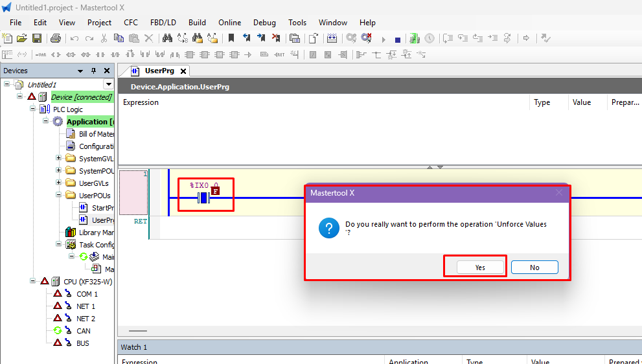
Task: Click the Toggle Bookmark icon
Action: click(231, 39)
